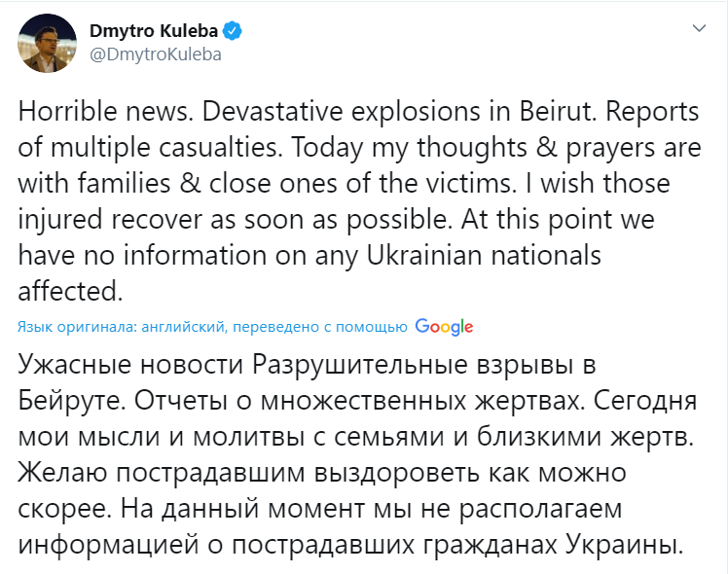
Task: Open the Dmytro Kuleba display name link
Action: tap(155, 31)
